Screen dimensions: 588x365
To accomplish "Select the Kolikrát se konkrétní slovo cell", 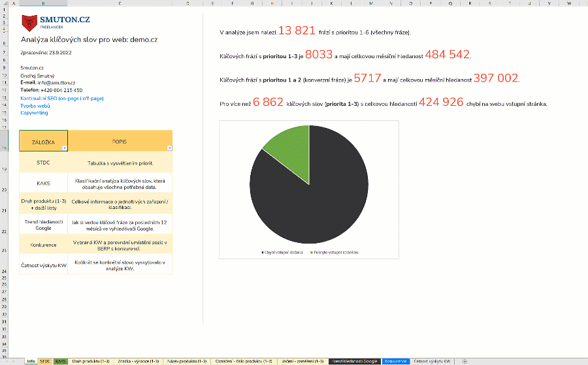I will click(120, 264).
